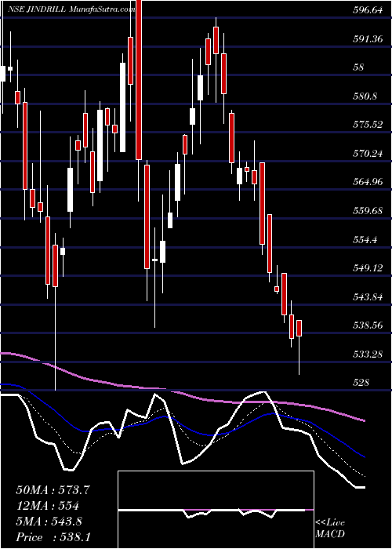Select the 554.4 price axis label
392x549 pixels.
click(x=367, y=239)
